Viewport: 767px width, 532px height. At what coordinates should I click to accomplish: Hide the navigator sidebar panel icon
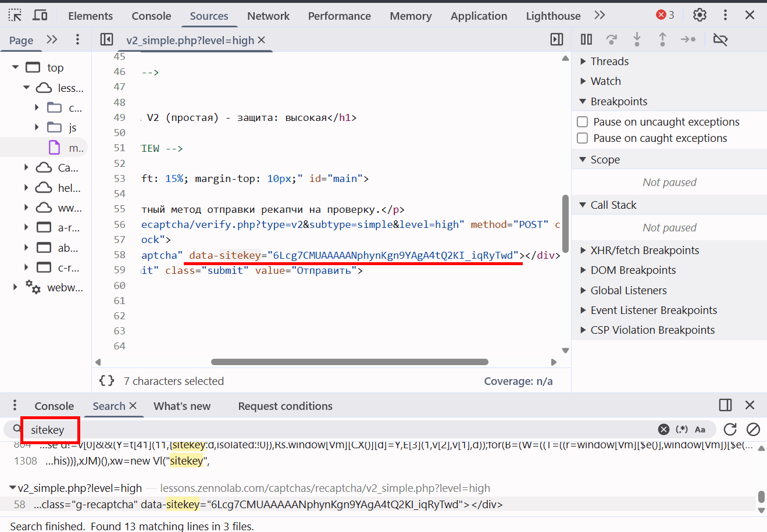pos(106,40)
